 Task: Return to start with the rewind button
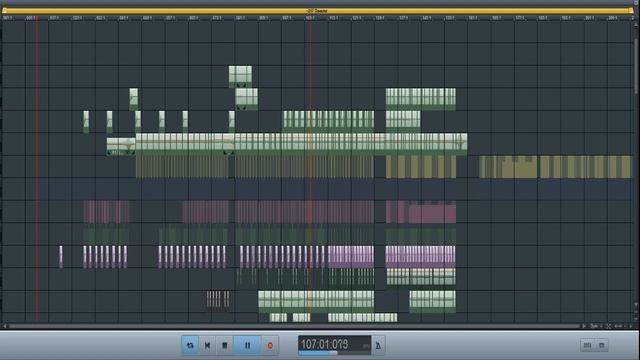(207, 345)
